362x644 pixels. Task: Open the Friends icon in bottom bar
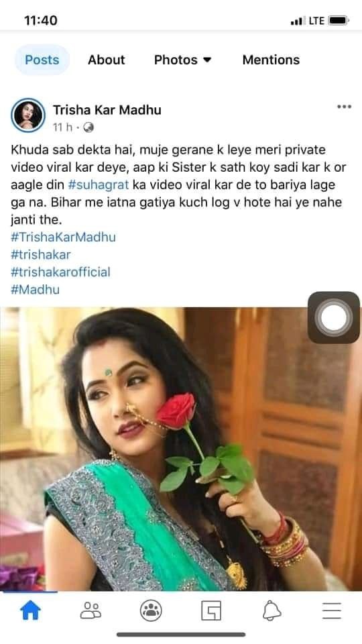[90, 610]
